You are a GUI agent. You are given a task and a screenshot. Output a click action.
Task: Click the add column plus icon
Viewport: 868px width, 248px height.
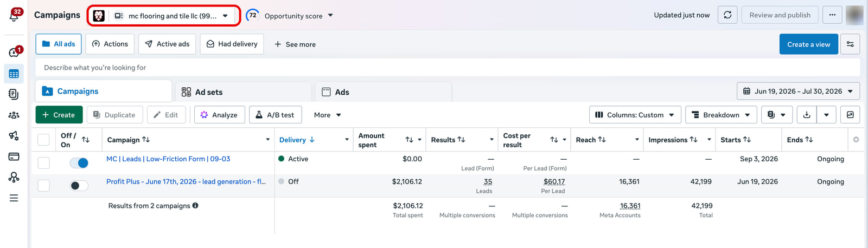click(856, 140)
